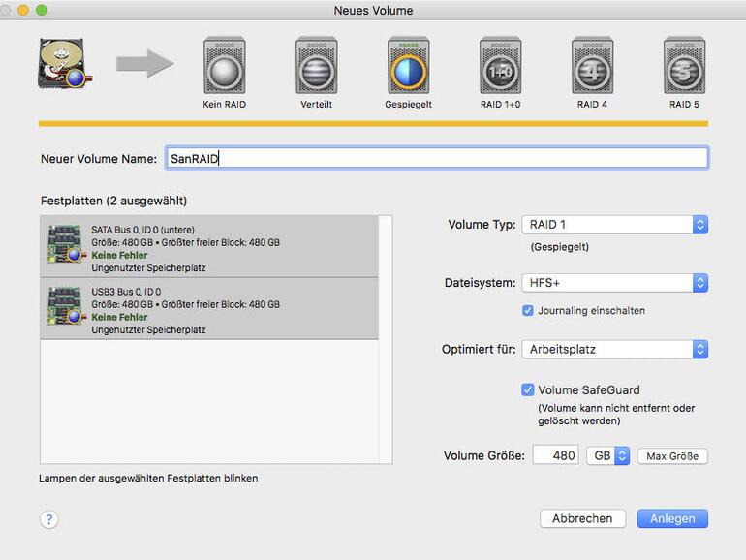Viewport: 746px width, 560px height.
Task: Select the USB3 Bus 0 disk entry
Action: [209, 310]
